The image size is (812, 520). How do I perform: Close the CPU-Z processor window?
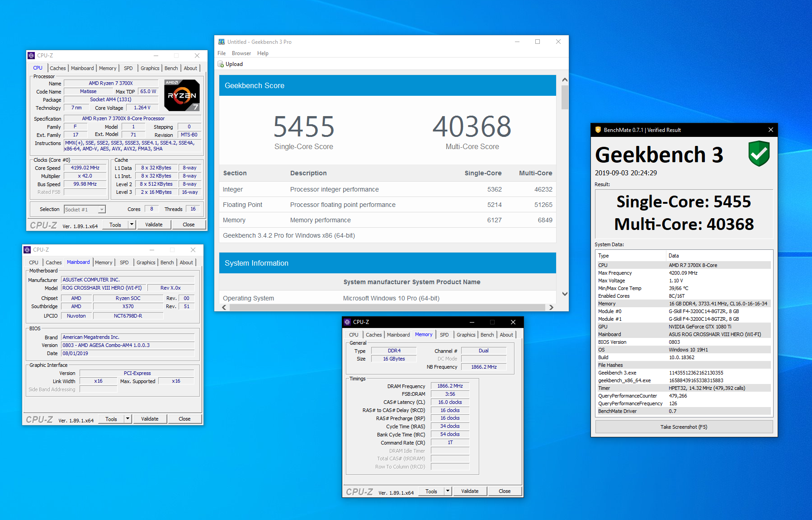point(197,56)
